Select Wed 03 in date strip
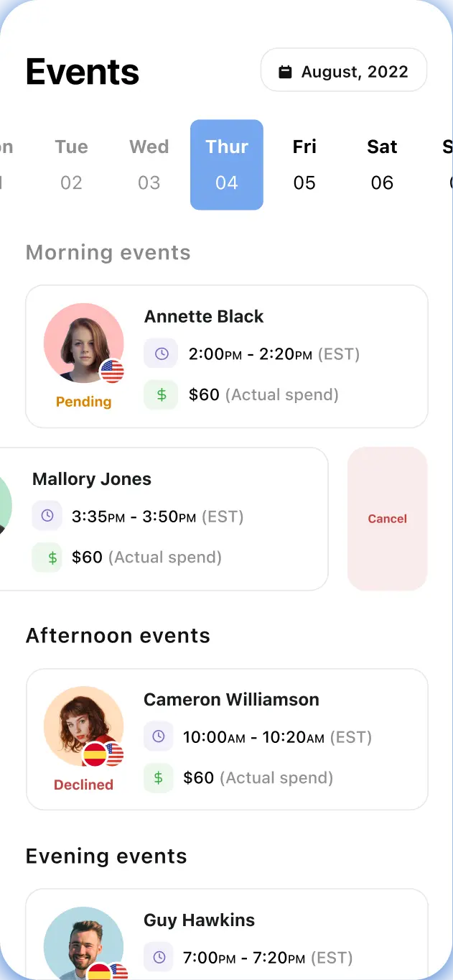This screenshot has width=453, height=980. pos(149,165)
